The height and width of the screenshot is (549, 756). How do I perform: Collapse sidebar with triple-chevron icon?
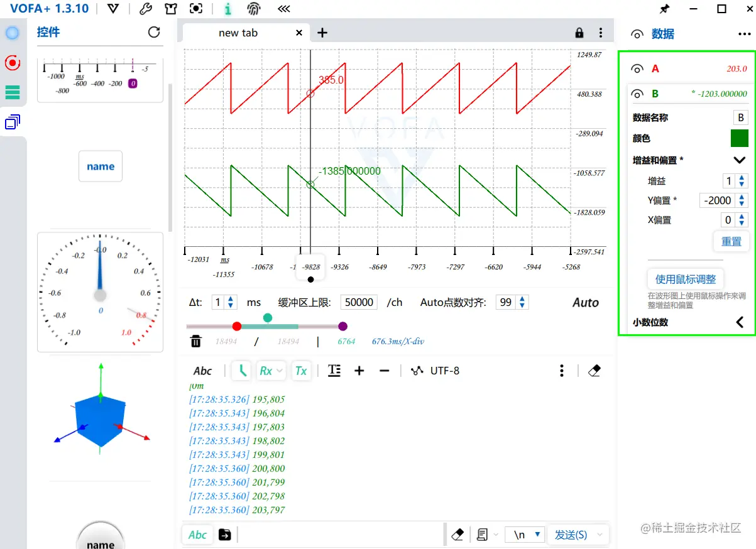tap(284, 9)
